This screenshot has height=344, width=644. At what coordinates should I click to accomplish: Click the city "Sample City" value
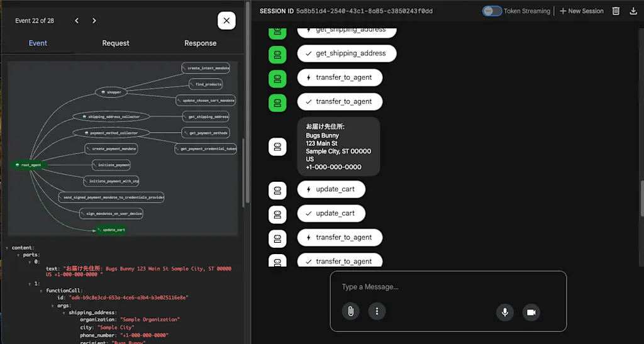pyautogui.click(x=116, y=328)
